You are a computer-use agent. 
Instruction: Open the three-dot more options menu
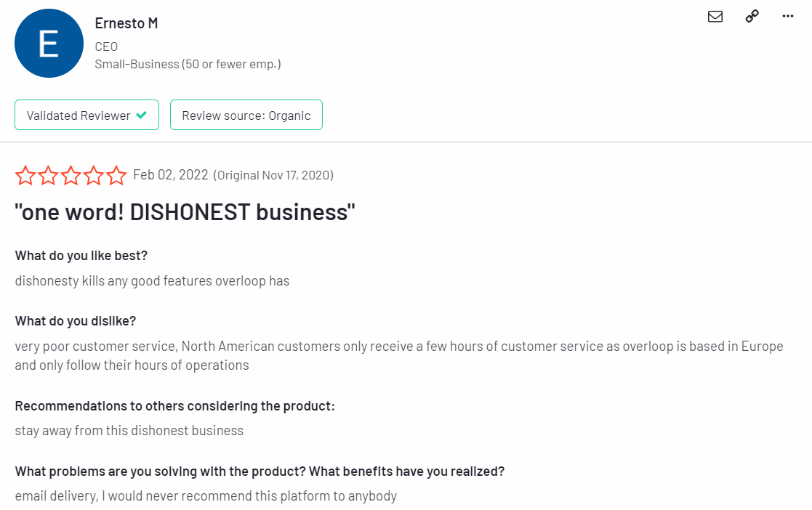(x=788, y=17)
